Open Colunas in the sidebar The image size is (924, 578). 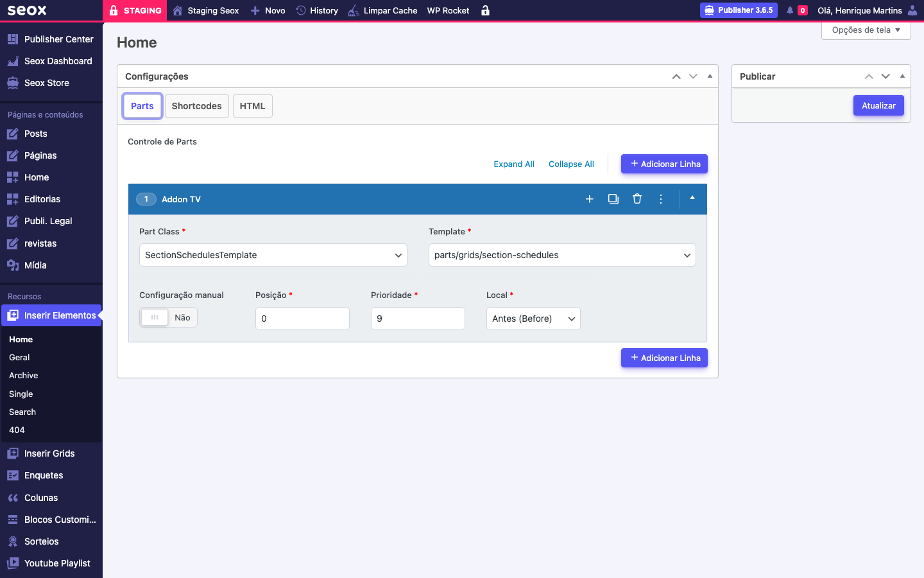[51, 498]
